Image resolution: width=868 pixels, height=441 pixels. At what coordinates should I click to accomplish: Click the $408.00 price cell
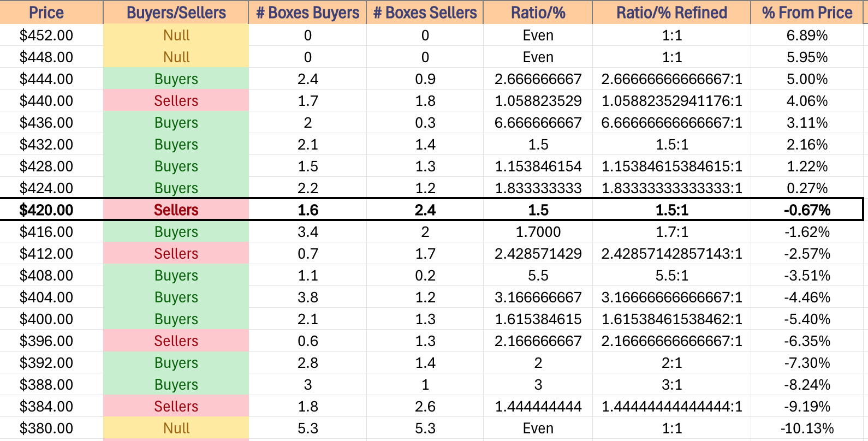(51, 276)
